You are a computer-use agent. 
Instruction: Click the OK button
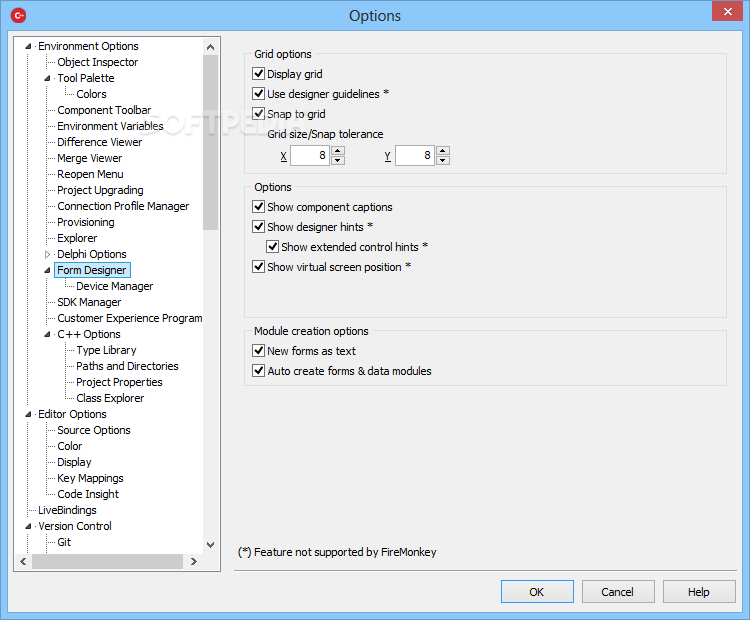537,592
